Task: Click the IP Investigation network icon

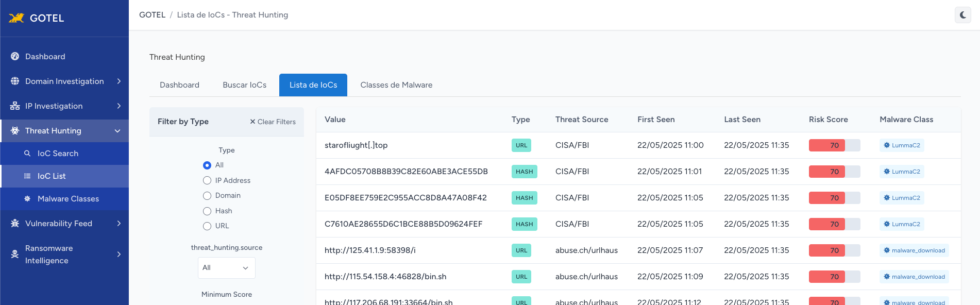Action: click(15, 106)
